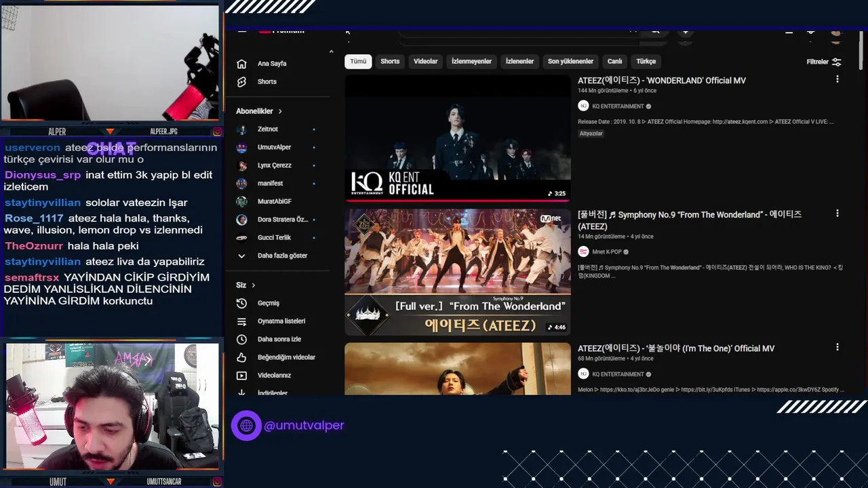Click the @umutvalper handle text
The width and height of the screenshot is (868, 488).
coord(304,426)
